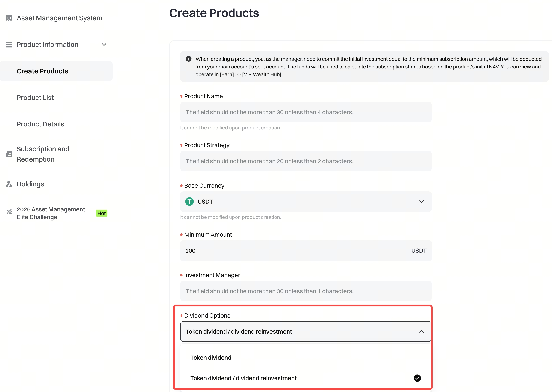Select the Token dividend option
The image size is (552, 392).
pyautogui.click(x=211, y=358)
